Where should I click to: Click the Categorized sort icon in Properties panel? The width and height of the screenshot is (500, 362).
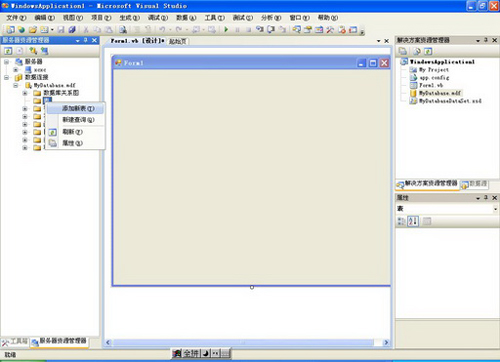pos(402,221)
